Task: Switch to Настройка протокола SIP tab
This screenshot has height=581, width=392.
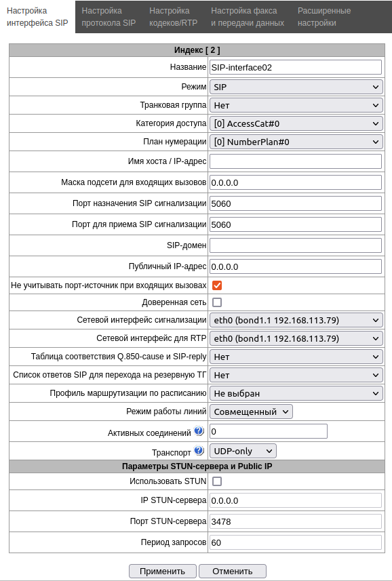Action: 109,17
